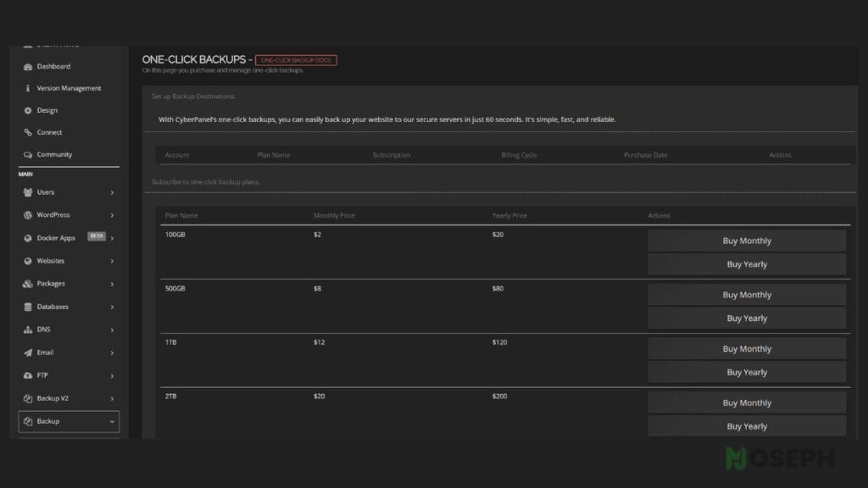Click the 2TB plan name cell
The image size is (868, 488).
pos(170,396)
